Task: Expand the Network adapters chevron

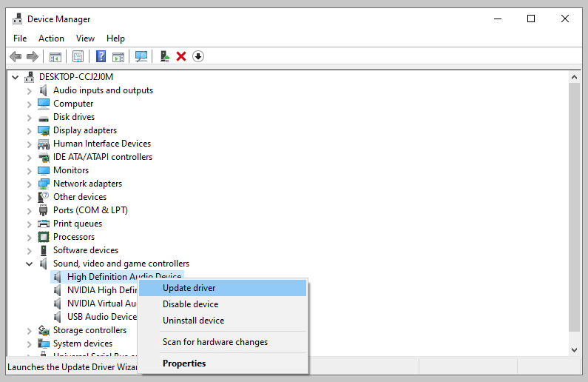Action: click(30, 184)
